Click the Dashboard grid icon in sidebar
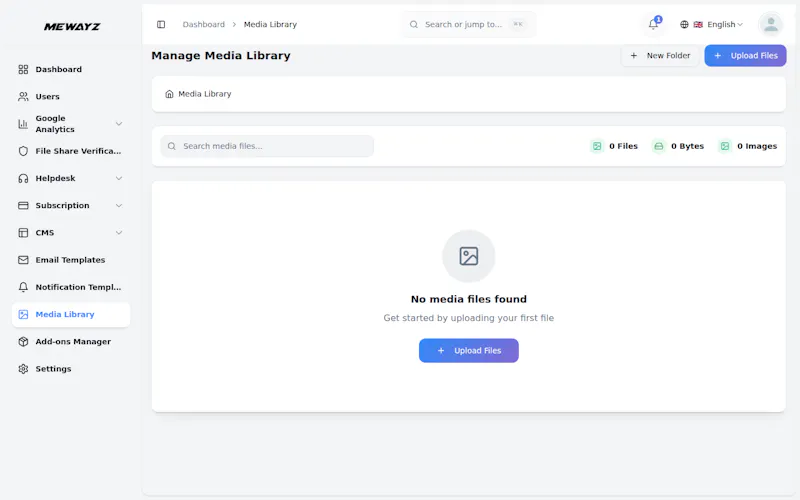The height and width of the screenshot is (500, 800). (x=23, y=69)
